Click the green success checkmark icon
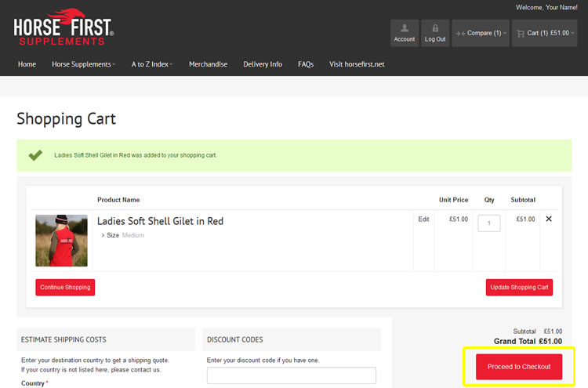 pos(35,155)
